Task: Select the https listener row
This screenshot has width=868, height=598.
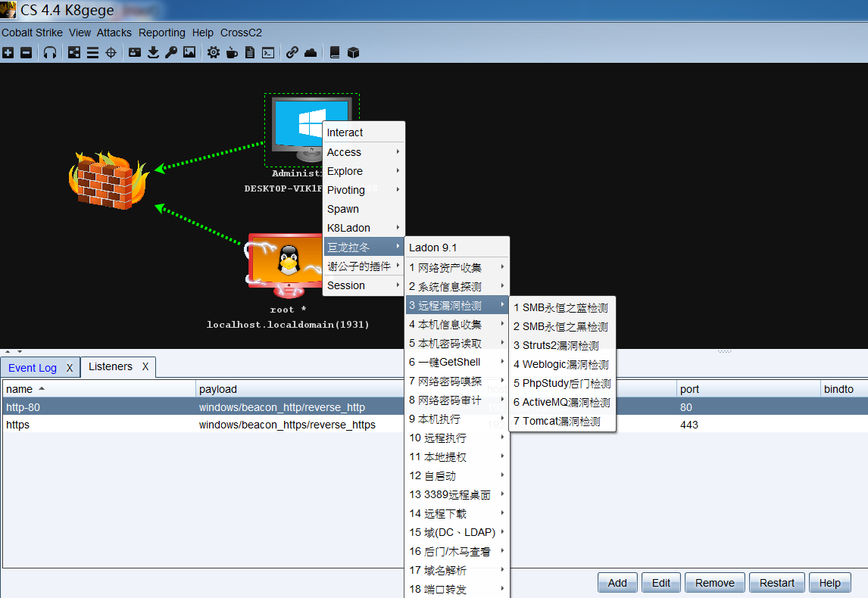Action: pos(435,425)
